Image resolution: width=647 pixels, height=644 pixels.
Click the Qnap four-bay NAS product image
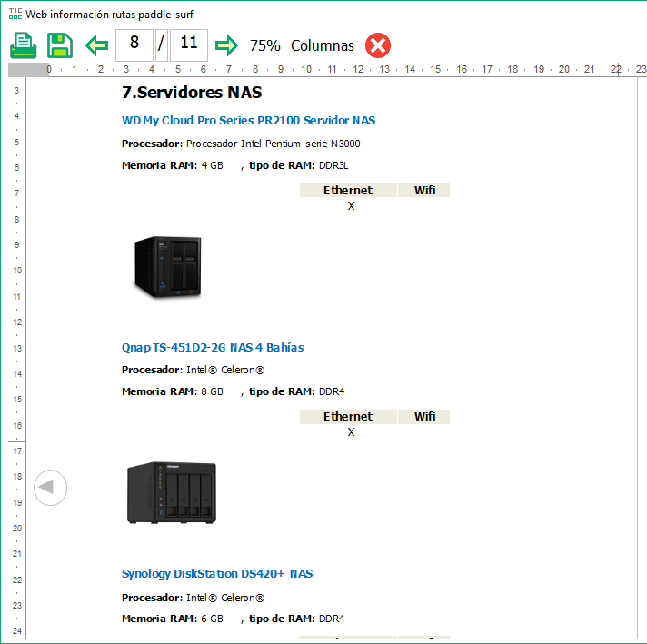pos(172,492)
